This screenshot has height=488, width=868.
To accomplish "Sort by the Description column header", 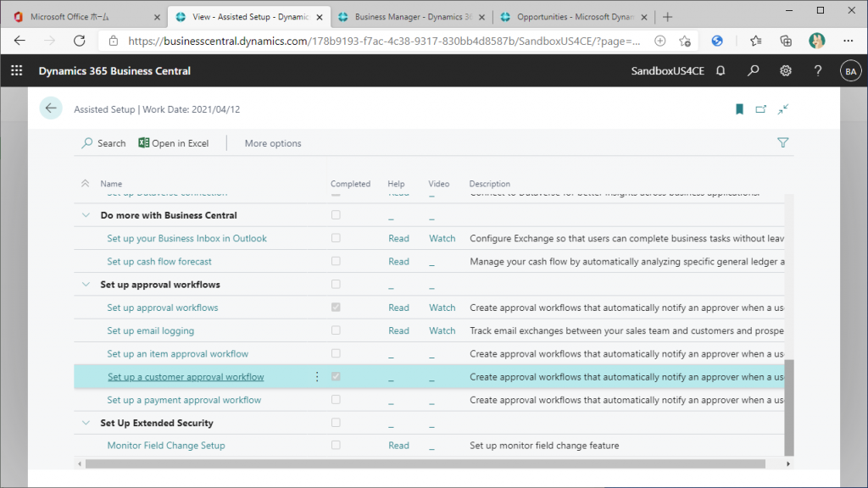I will [490, 184].
